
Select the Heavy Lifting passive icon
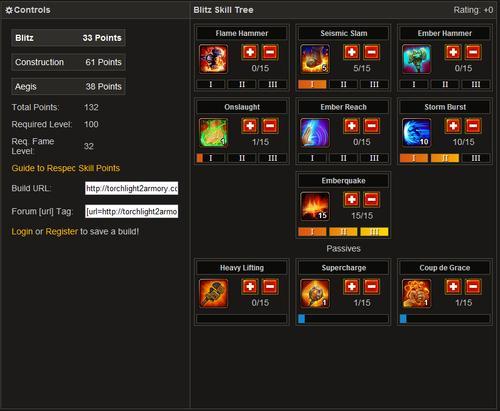[x=213, y=293]
